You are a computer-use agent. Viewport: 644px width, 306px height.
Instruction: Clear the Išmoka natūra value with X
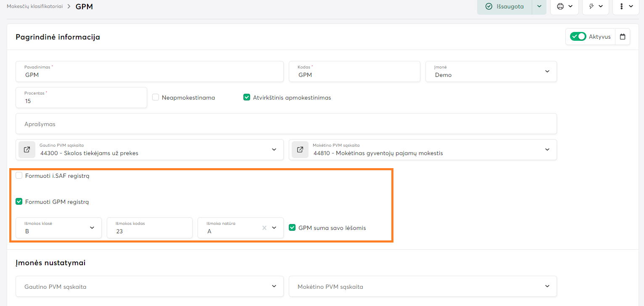(264, 228)
